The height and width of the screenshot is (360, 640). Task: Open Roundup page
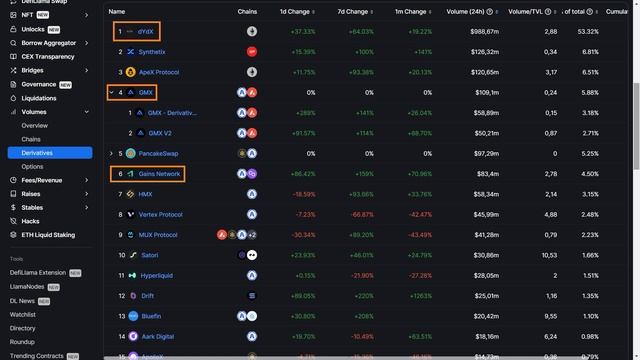tap(22, 342)
